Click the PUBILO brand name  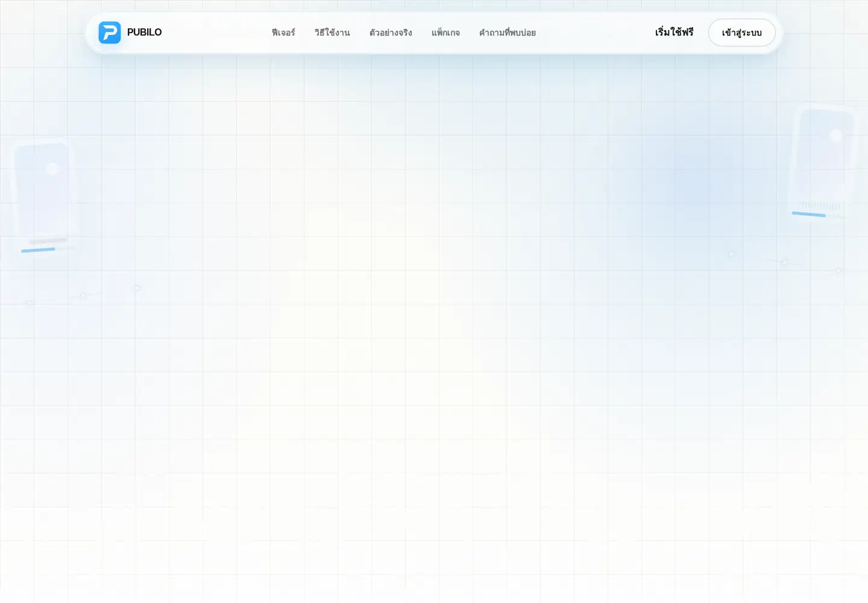click(x=144, y=33)
